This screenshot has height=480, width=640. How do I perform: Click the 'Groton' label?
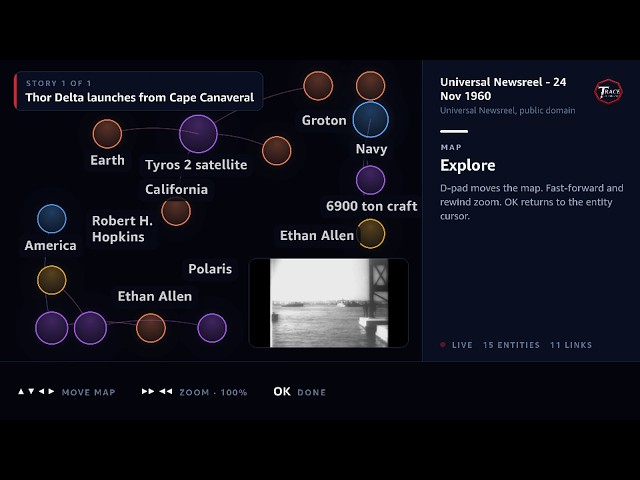pyautogui.click(x=324, y=120)
